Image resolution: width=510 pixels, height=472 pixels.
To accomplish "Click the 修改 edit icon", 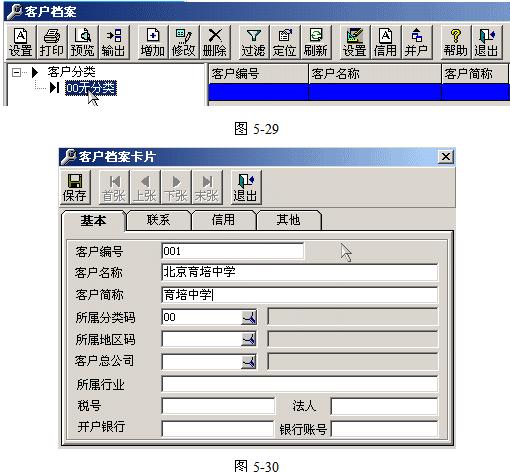I will [183, 43].
